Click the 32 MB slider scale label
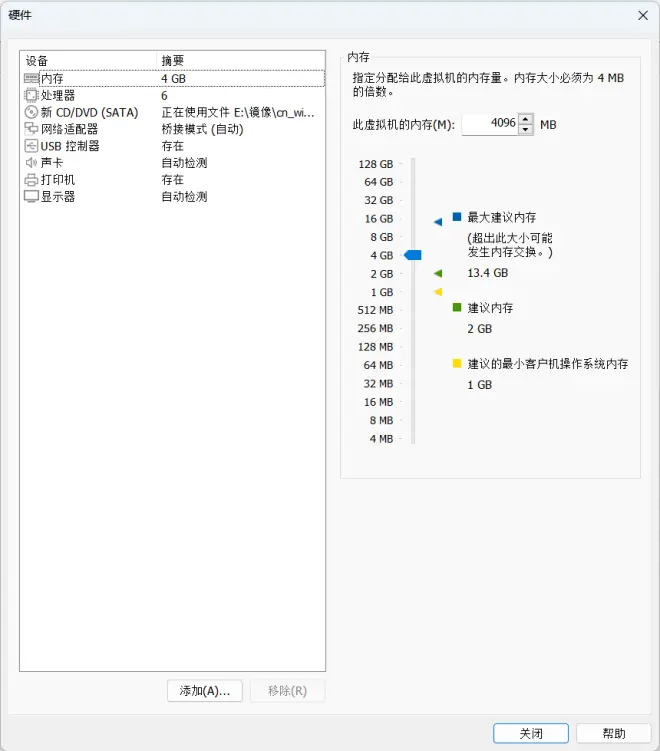Screen dimensions: 660x751 (378, 383)
